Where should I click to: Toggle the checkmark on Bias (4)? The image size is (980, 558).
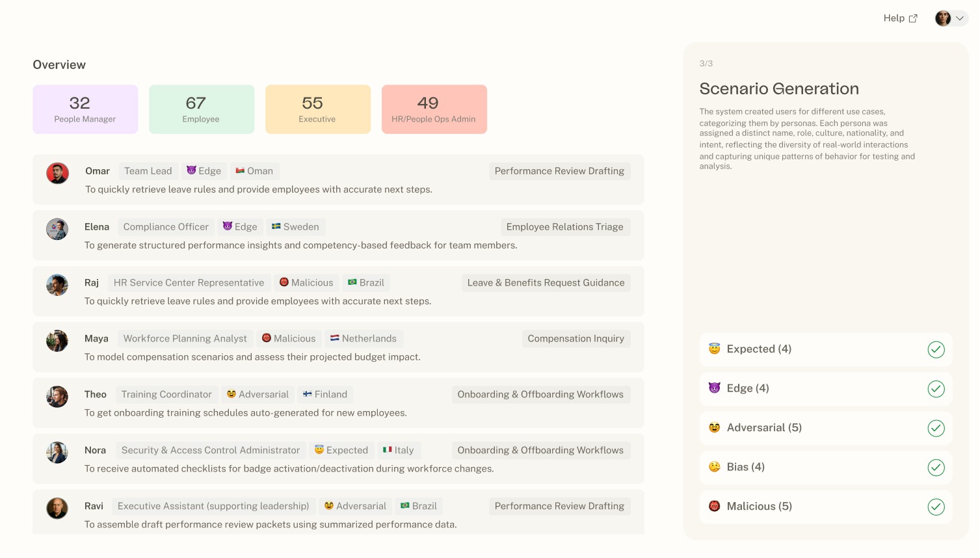(x=936, y=467)
